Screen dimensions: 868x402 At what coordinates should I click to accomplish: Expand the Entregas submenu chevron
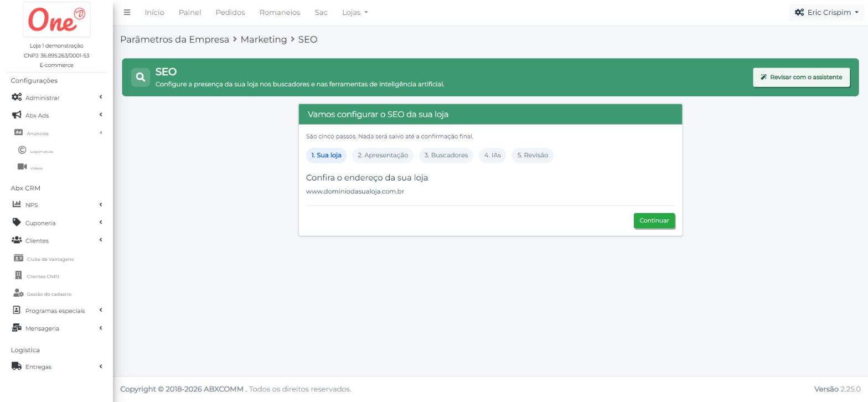coord(101,366)
